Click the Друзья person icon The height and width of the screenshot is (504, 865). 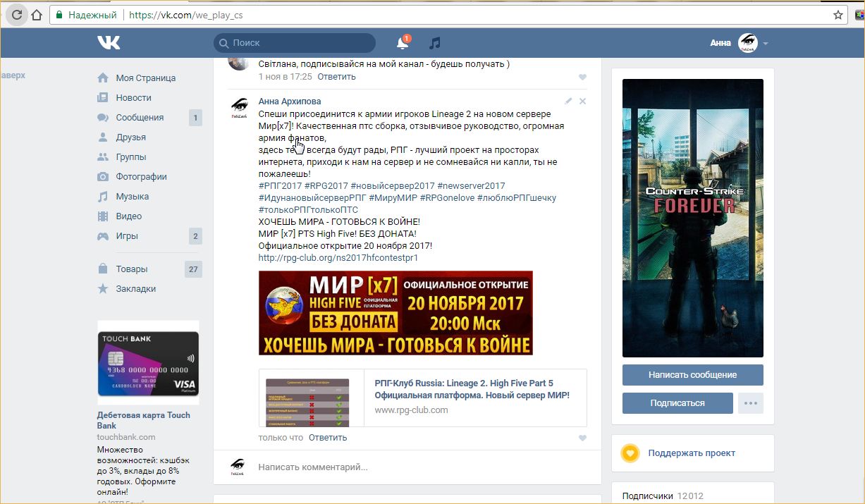point(103,137)
